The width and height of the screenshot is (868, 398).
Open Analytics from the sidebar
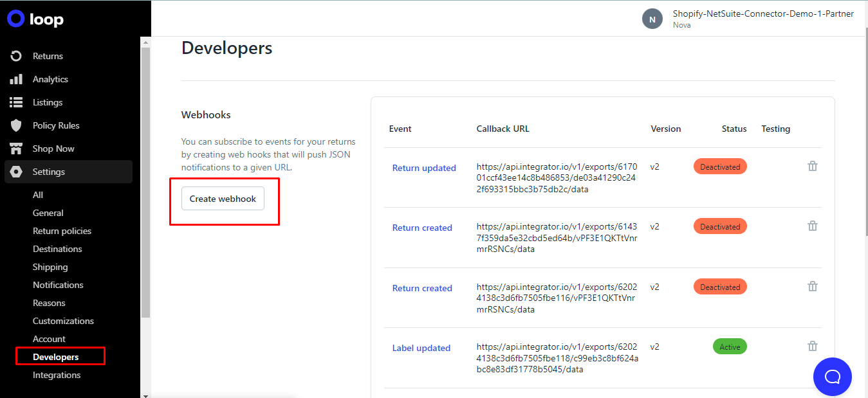tap(15, 79)
